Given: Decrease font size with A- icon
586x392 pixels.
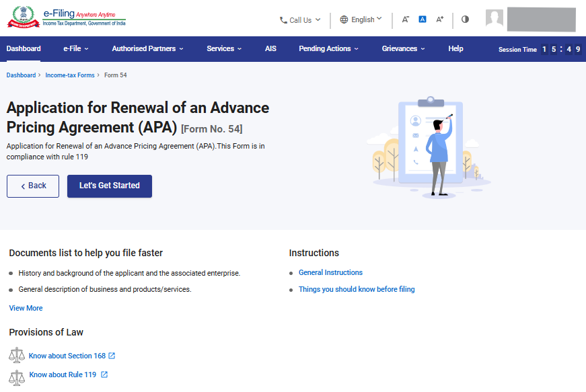Looking at the screenshot, I should coord(406,19).
